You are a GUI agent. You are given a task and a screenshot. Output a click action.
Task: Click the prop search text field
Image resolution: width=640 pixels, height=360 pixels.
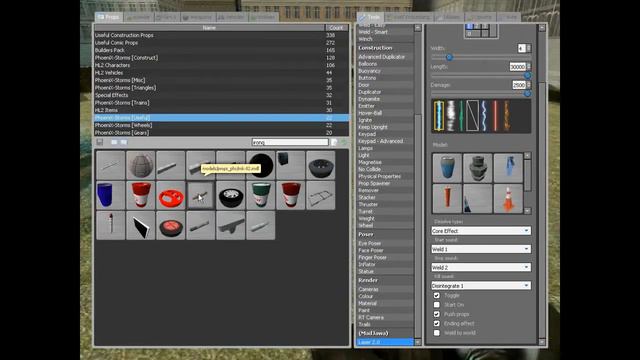290,142
